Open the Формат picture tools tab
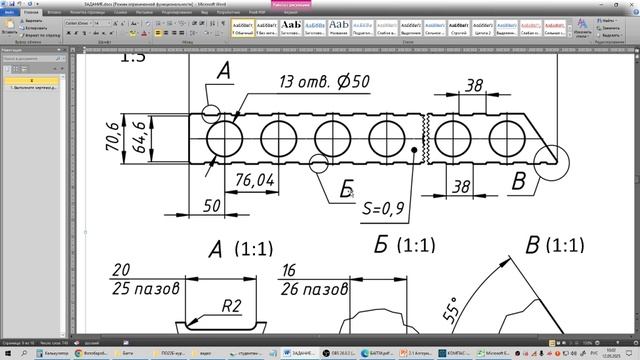 point(291,13)
